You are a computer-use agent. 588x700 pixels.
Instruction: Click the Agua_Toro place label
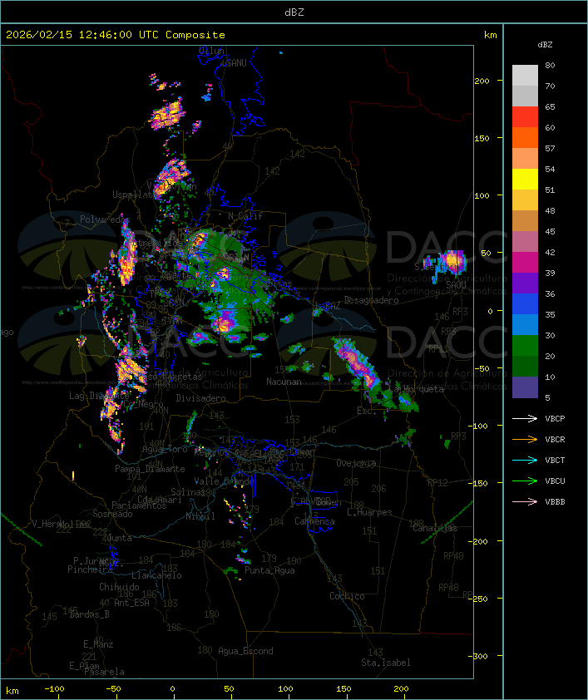pos(165,449)
